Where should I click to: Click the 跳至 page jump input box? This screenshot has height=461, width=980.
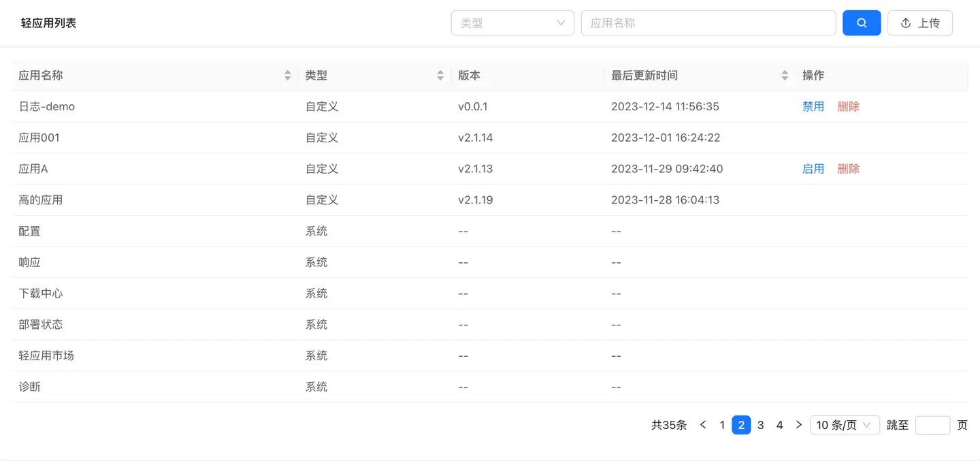click(932, 425)
